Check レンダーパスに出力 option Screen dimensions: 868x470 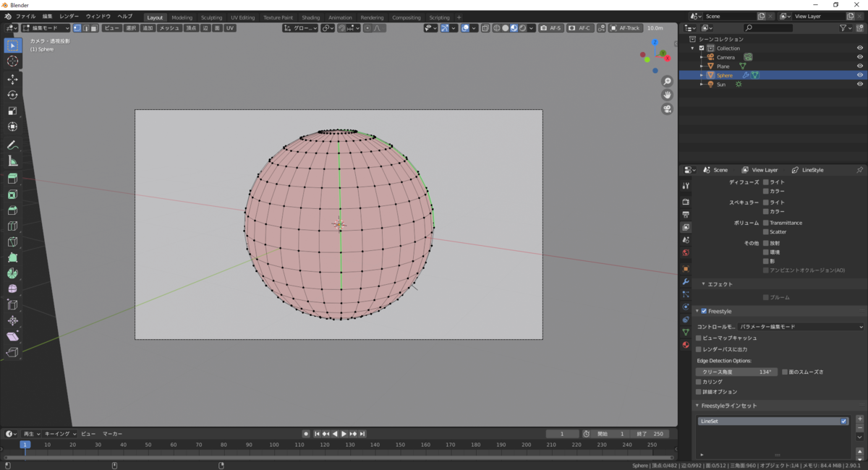698,349
